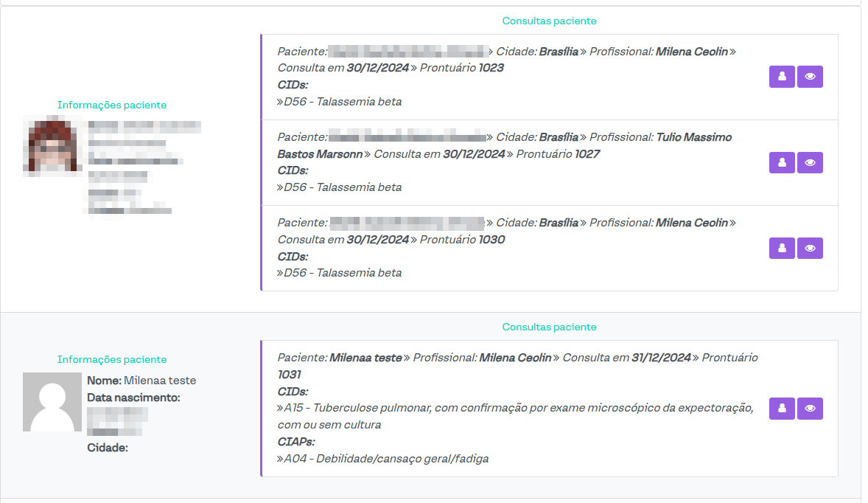
Task: Select the user icon for prontuário 1030
Action: point(782,249)
